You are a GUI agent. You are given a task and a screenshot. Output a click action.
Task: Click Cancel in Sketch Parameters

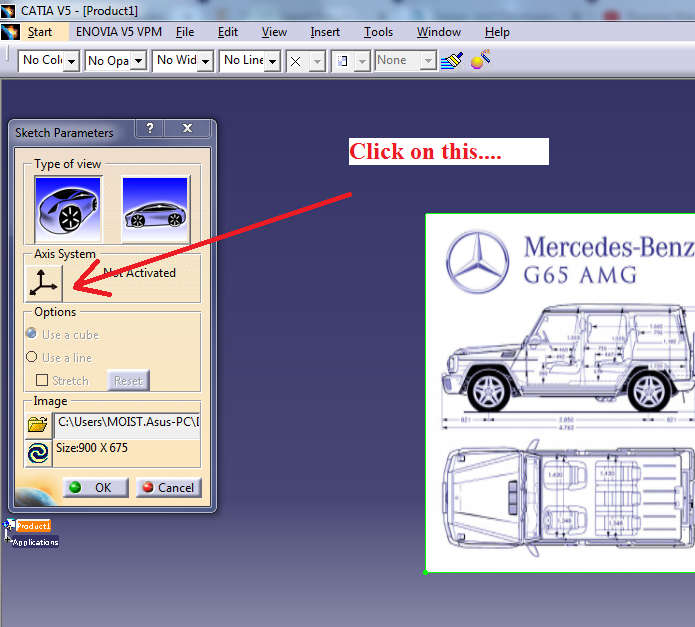point(168,487)
